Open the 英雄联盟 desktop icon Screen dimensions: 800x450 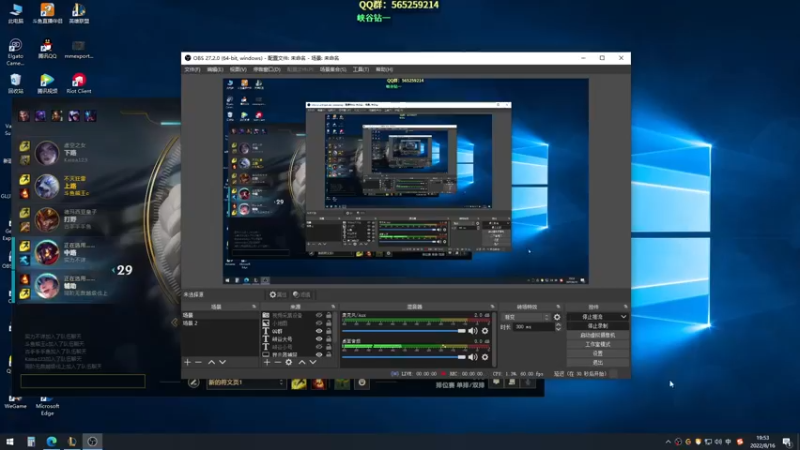pos(79,14)
